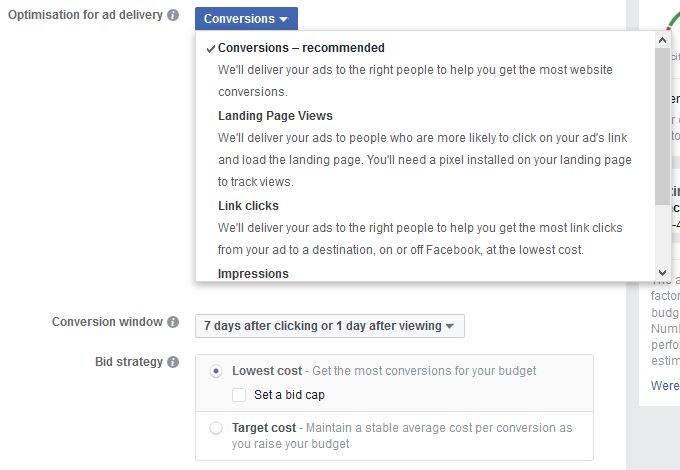Click info icon next to Optimisation for ad delivery
Viewport: 680px width, 470px height.
pos(173,15)
